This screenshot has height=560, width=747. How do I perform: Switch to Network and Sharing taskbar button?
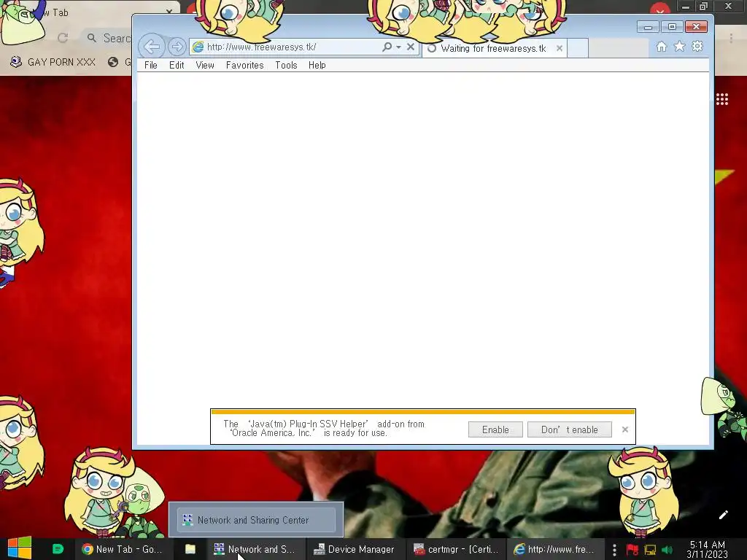[x=255, y=549]
